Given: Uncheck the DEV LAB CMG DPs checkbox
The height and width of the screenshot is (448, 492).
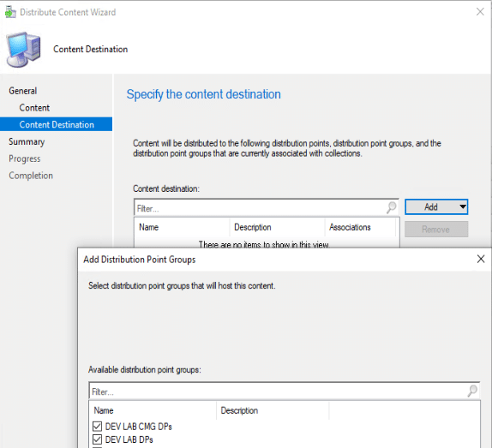Looking at the screenshot, I should [x=97, y=427].
